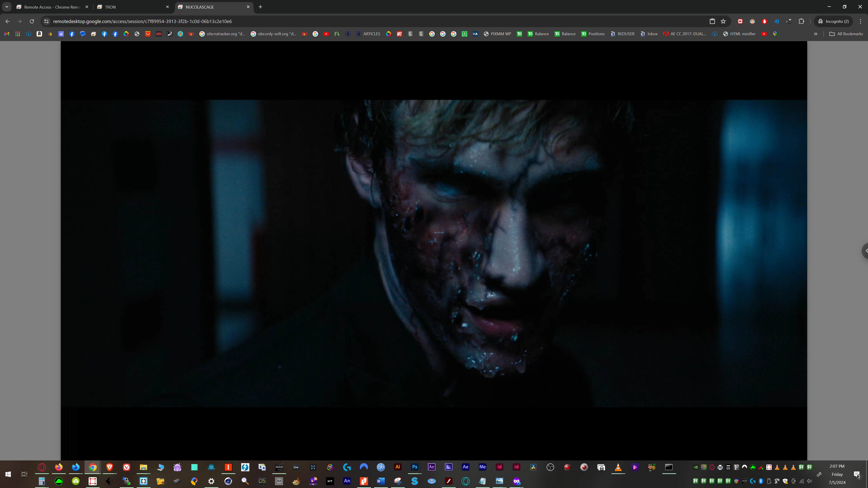Reload the current page
Screen dimensions: 868x488
pos(32,21)
